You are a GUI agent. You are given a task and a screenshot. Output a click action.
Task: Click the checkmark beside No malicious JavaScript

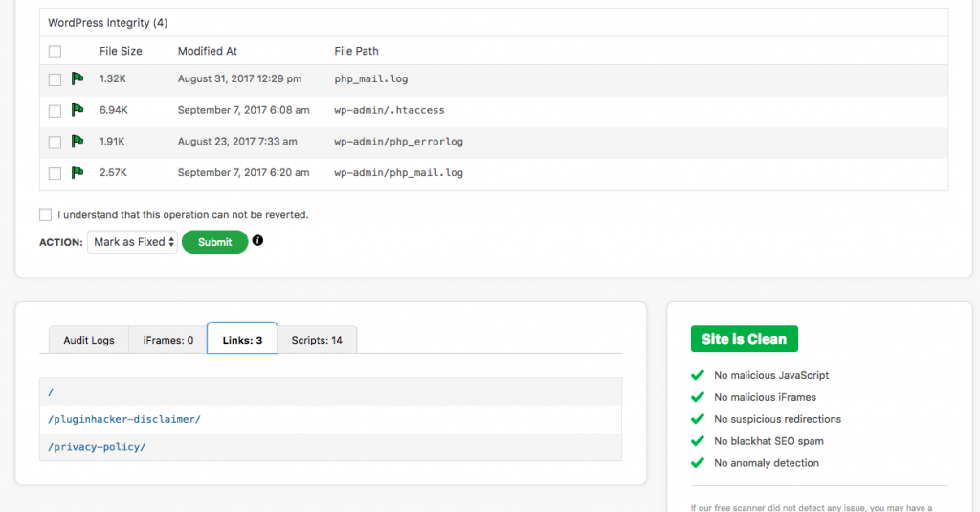(698, 376)
